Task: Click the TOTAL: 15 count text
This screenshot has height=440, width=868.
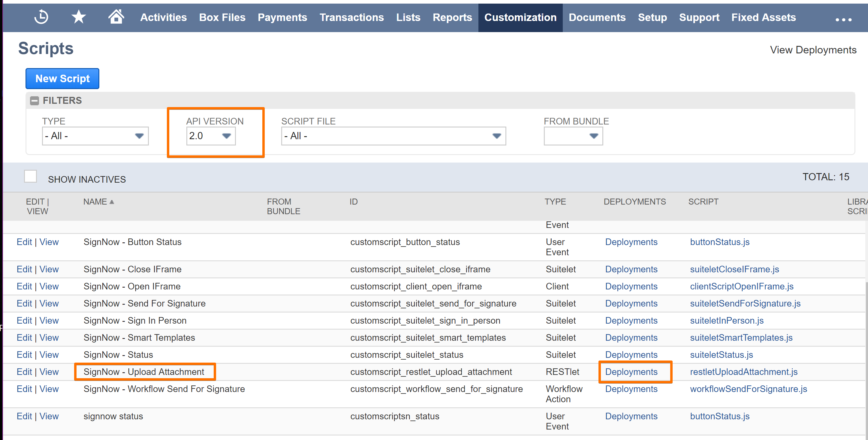Action: click(826, 177)
